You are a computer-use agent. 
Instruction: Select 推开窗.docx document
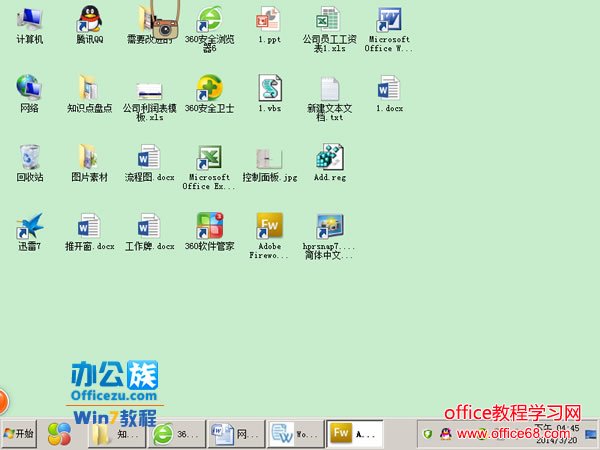[90, 232]
